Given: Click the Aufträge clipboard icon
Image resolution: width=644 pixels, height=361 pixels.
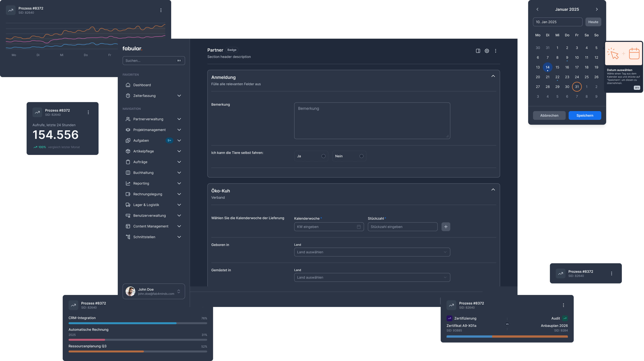Looking at the screenshot, I should click(x=128, y=162).
